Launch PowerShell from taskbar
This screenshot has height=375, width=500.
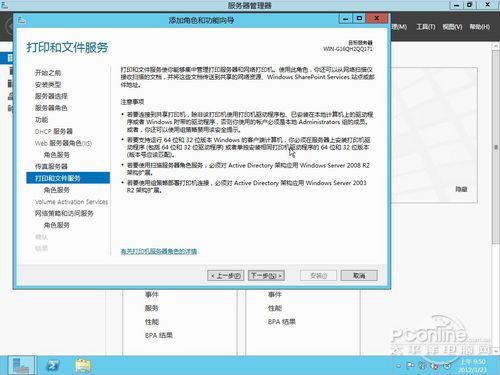(52, 365)
